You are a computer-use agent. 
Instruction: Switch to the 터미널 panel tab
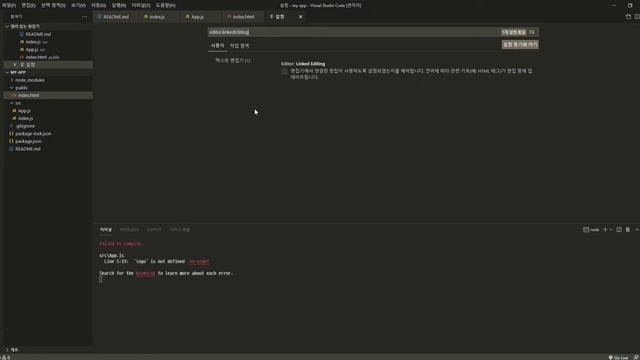106,230
